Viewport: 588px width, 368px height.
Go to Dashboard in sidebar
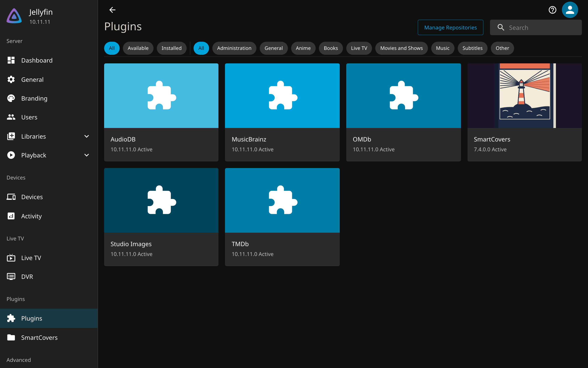click(x=49, y=60)
